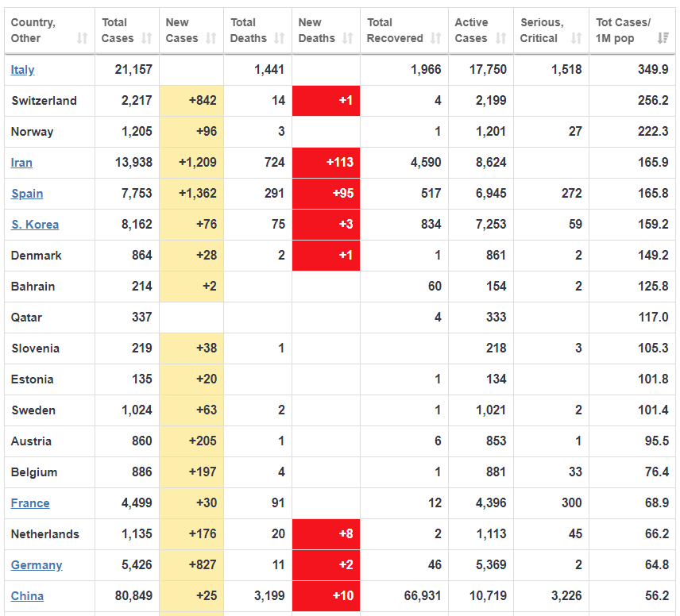Open the France country link
This screenshot has height=616, width=680.
(30, 503)
